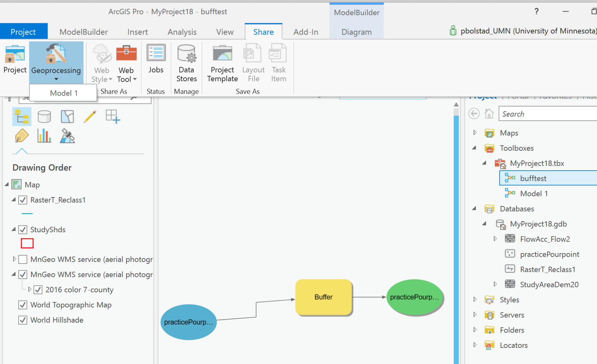This screenshot has width=597, height=364.
Task: Open the Diagram contextual tab
Action: tap(357, 32)
